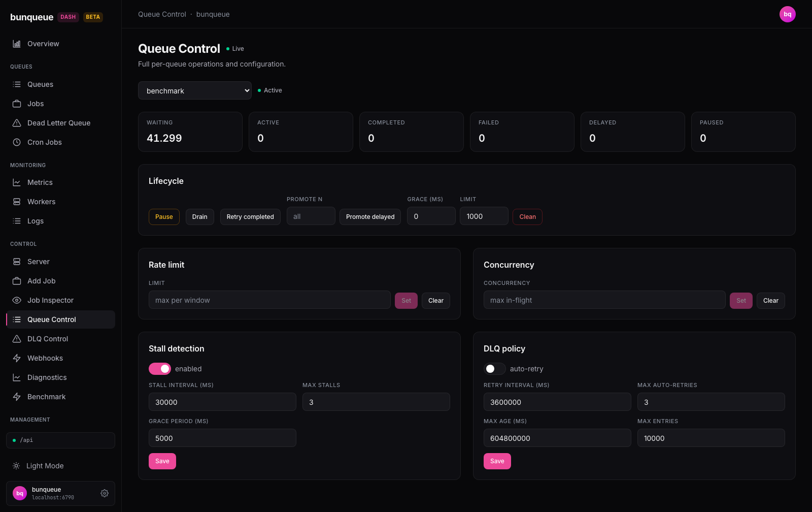The width and height of the screenshot is (812, 512).
Task: Click the Light Mode sun icon
Action: (x=16, y=466)
